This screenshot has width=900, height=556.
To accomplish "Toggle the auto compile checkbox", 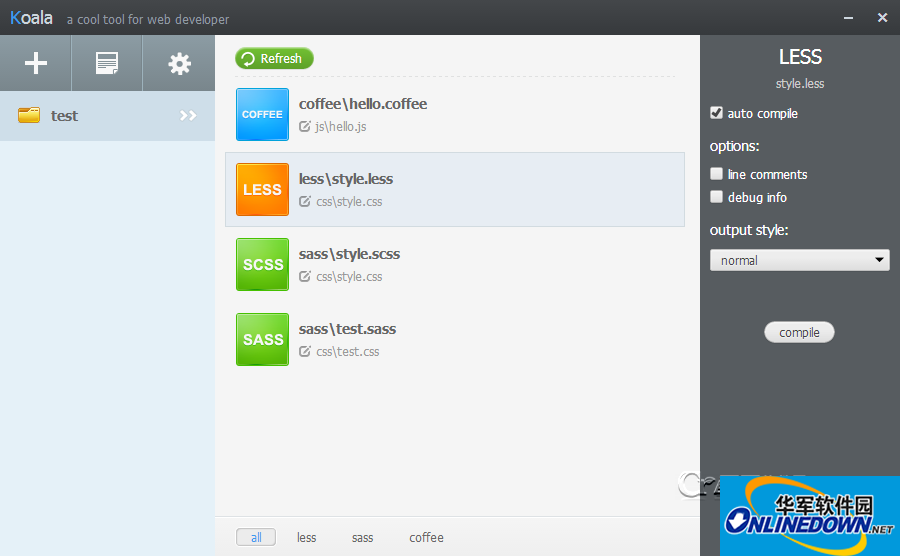I will 716,112.
